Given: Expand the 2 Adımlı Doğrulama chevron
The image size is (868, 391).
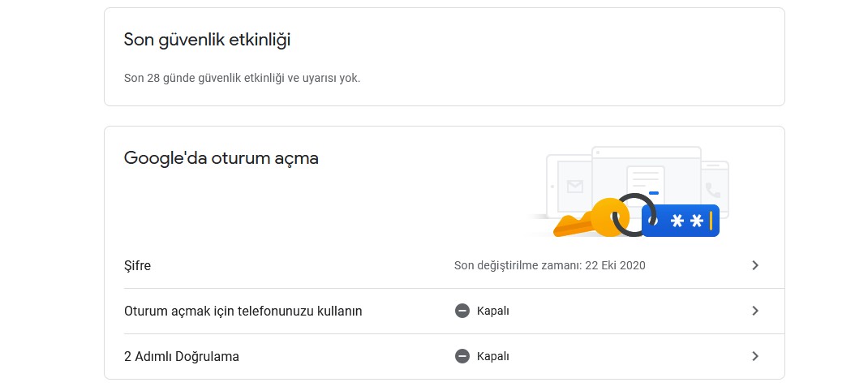Looking at the screenshot, I should click(755, 356).
